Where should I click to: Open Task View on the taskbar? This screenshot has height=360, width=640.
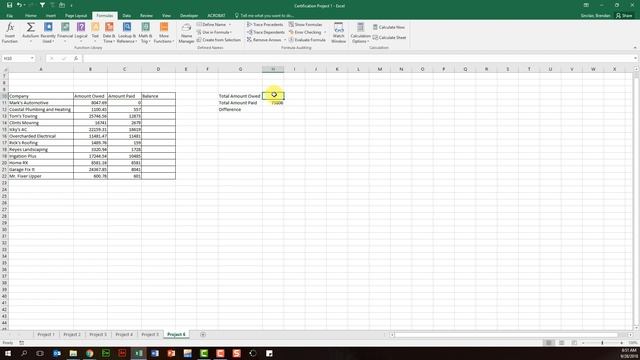pos(40,353)
